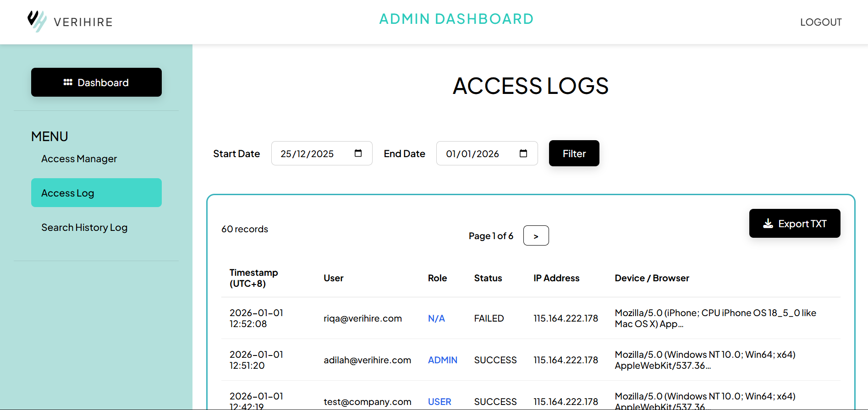Click the VeriHire logo icon

click(37, 21)
